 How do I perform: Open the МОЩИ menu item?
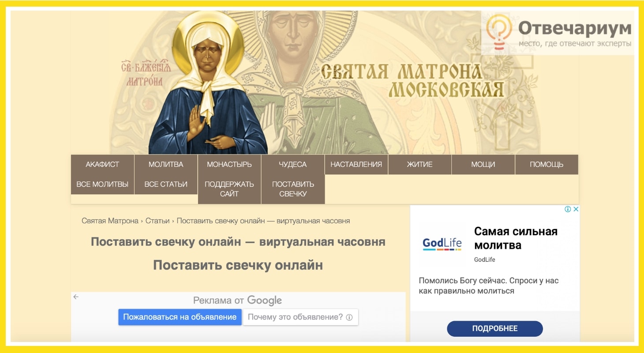(x=483, y=165)
